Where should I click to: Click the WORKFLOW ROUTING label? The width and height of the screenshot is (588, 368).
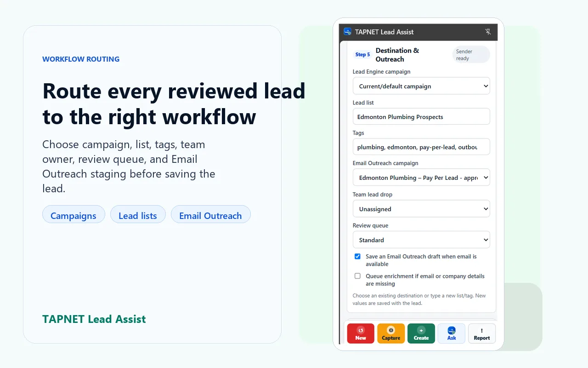81,59
